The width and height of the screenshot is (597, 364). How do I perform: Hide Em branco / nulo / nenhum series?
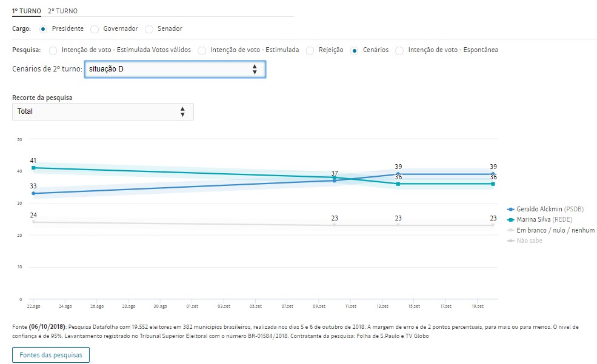(550, 230)
